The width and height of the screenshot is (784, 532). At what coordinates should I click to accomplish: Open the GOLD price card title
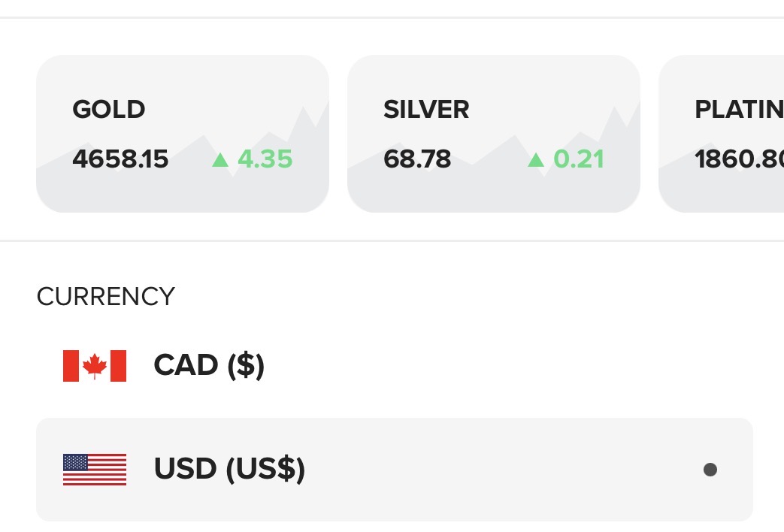(x=108, y=110)
